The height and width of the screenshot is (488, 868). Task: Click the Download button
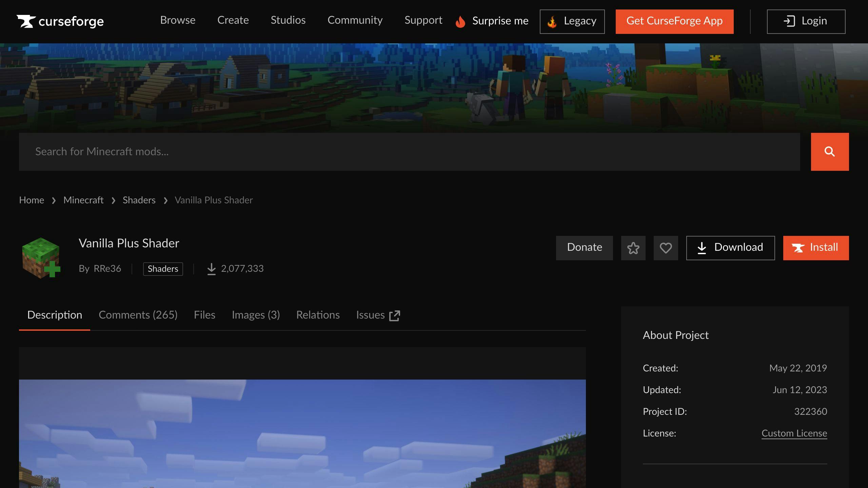(x=730, y=248)
